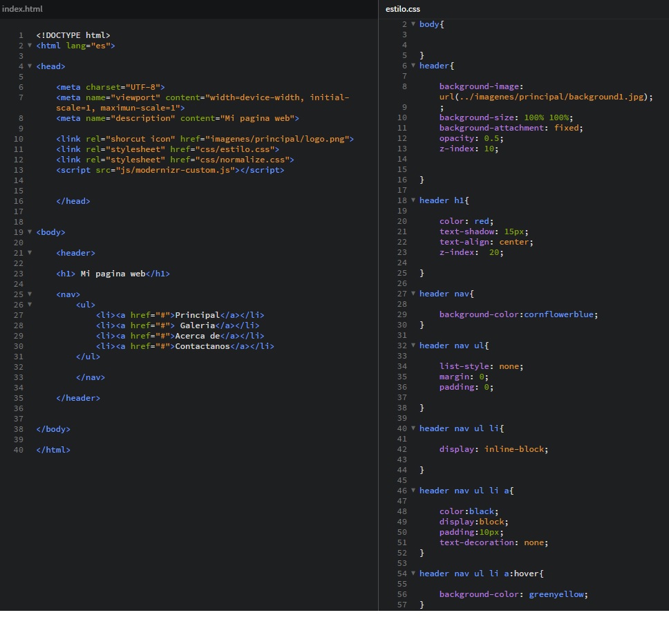Collapse the nav tag fold arrow on line 25
The width and height of the screenshot is (669, 644).
(x=30, y=294)
